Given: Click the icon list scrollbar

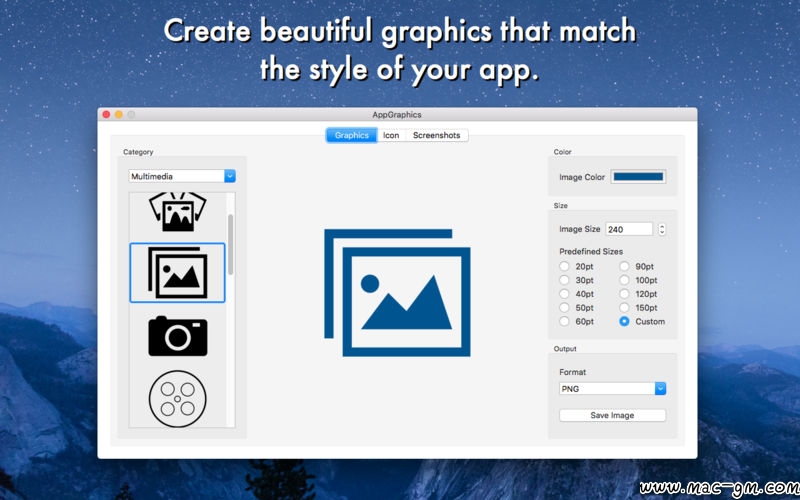Looking at the screenshot, I should coord(232,245).
